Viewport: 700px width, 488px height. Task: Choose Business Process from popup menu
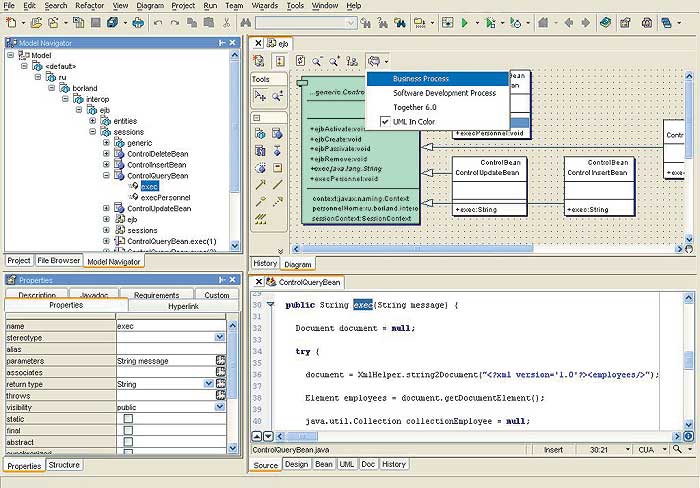click(x=438, y=79)
